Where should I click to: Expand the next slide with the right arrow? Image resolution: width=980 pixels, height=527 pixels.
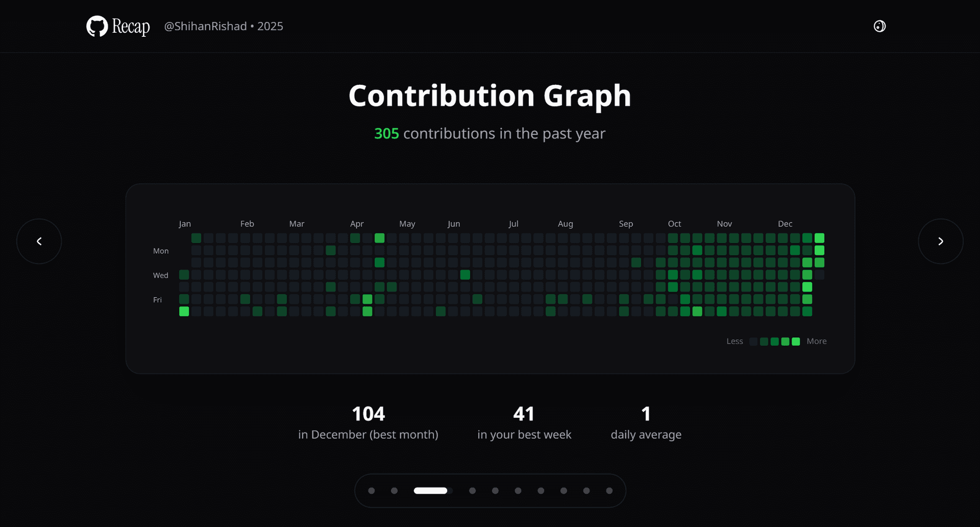[x=941, y=241]
